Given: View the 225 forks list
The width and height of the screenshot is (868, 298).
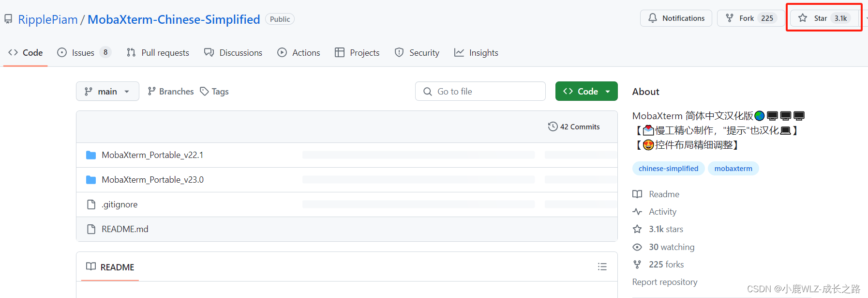Looking at the screenshot, I should click(x=666, y=265).
